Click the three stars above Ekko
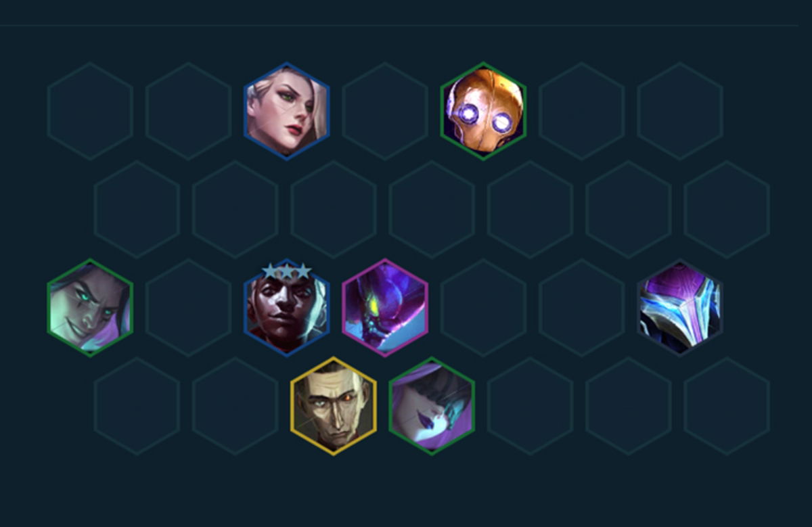This screenshot has width=812, height=527. 287,271
